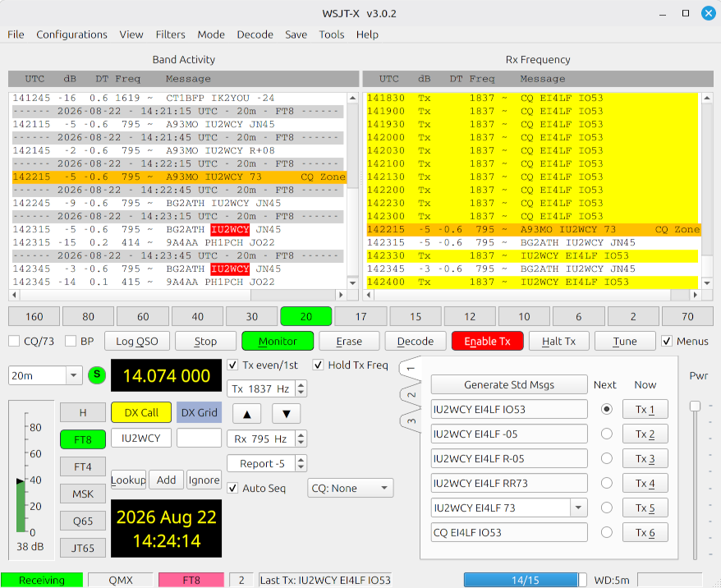Open the Decode menu
The height and width of the screenshot is (588, 721).
(x=255, y=34)
